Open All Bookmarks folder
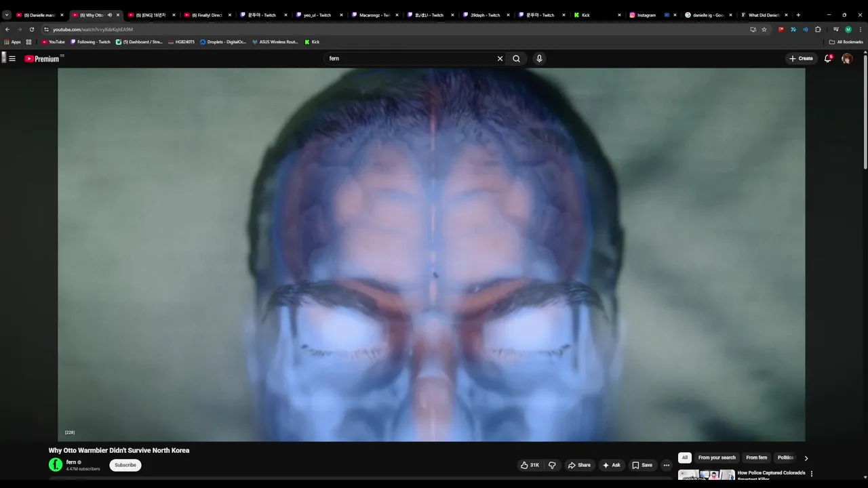The height and width of the screenshot is (488, 868). tap(846, 42)
